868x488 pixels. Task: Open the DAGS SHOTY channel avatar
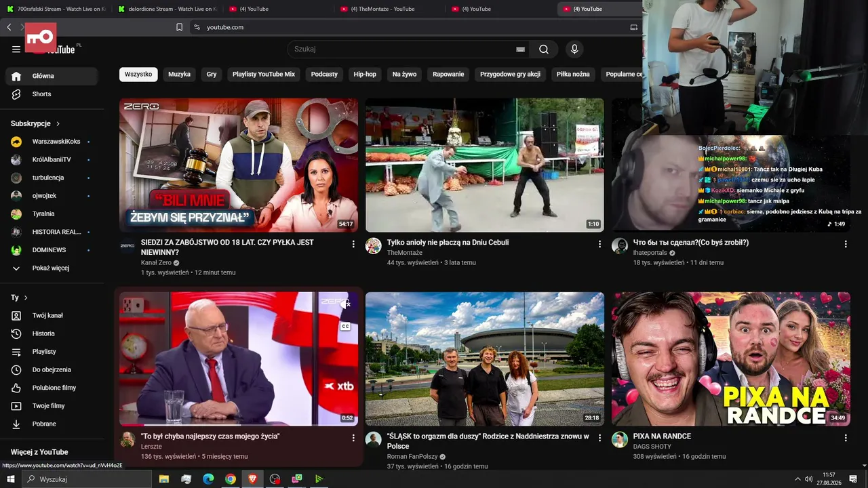point(620,439)
